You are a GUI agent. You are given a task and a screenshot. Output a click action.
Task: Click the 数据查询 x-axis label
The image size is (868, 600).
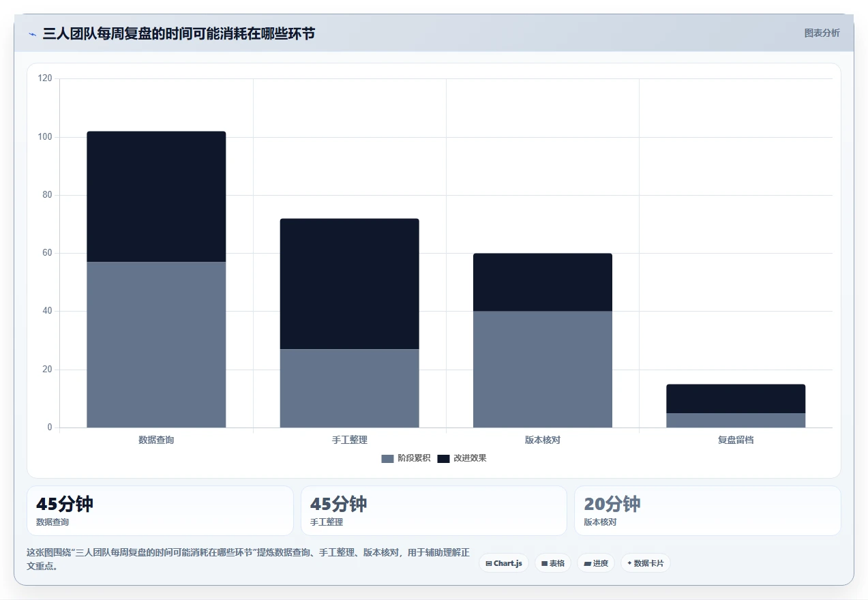click(156, 440)
